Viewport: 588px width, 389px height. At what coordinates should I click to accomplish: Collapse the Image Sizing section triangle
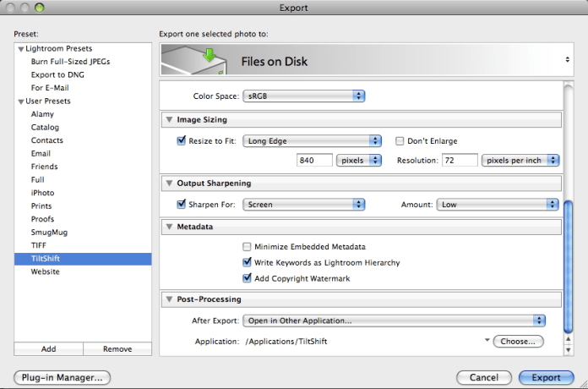[169, 120]
